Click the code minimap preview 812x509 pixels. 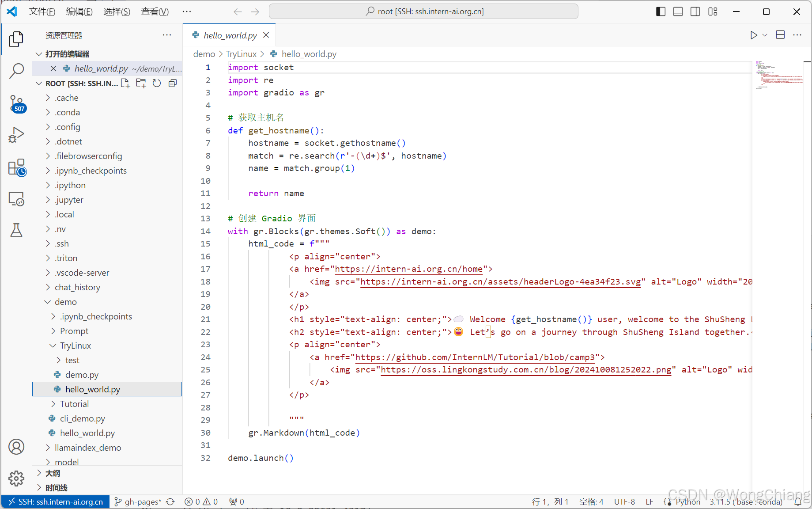tap(779, 75)
